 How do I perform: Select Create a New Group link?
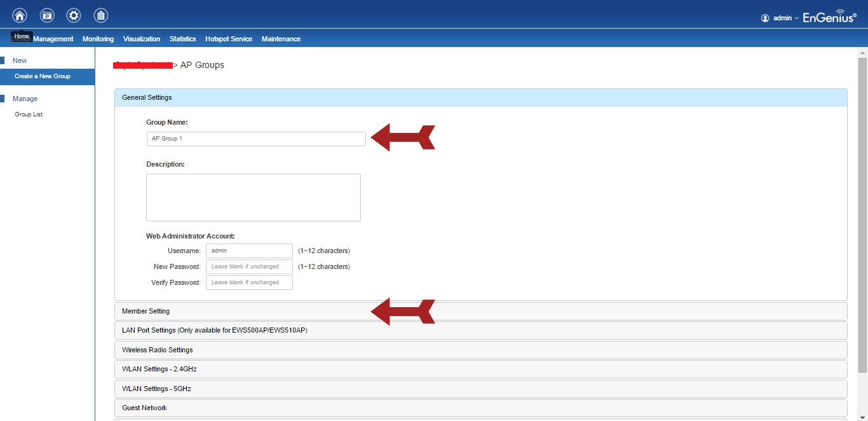pyautogui.click(x=43, y=76)
